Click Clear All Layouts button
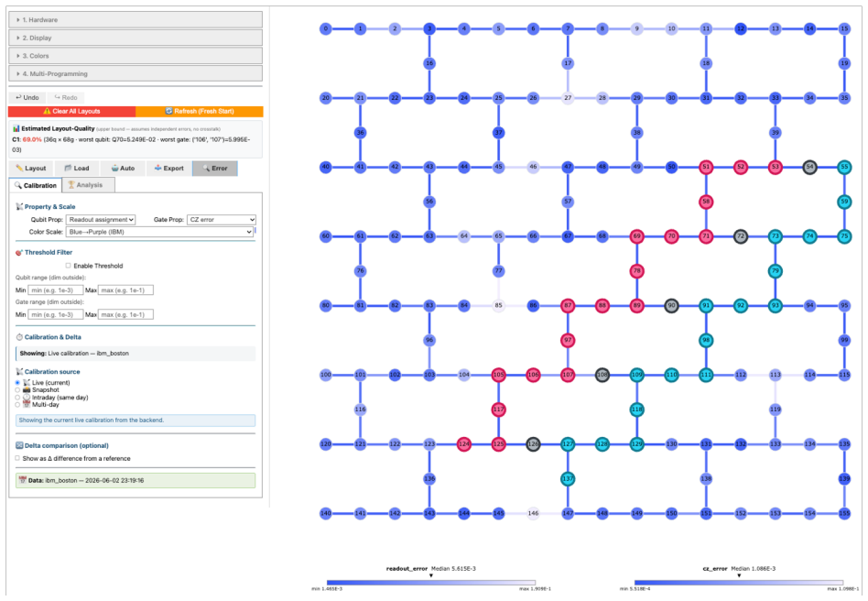 pos(72,112)
